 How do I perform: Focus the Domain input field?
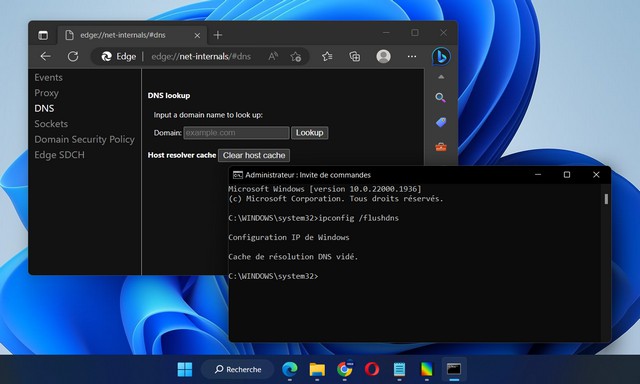coord(236,133)
